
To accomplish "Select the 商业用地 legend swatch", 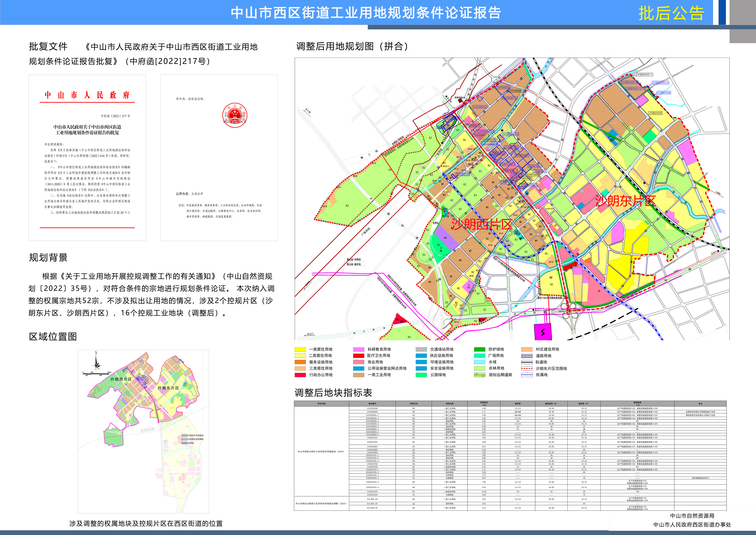I will [359, 362].
